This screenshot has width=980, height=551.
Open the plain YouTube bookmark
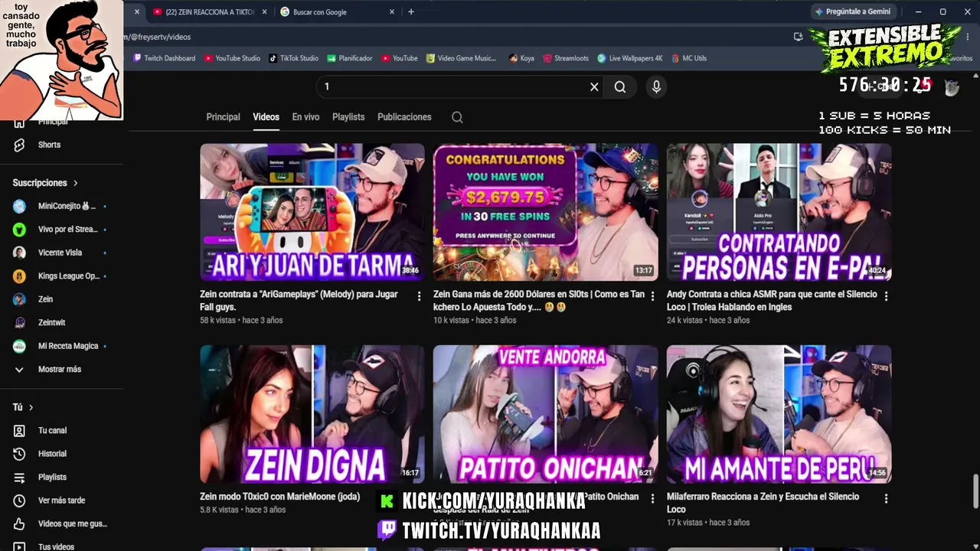point(399,58)
